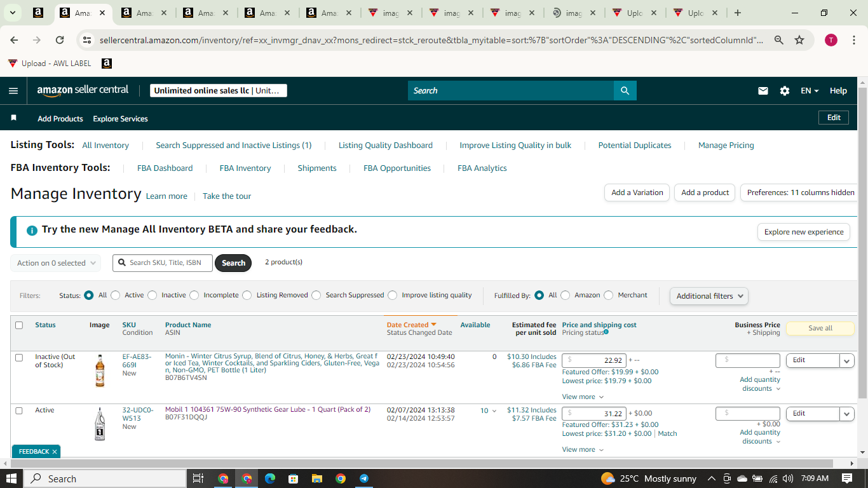The height and width of the screenshot is (488, 868).
Task: Click the info icon in BETA banner
Action: (32, 230)
